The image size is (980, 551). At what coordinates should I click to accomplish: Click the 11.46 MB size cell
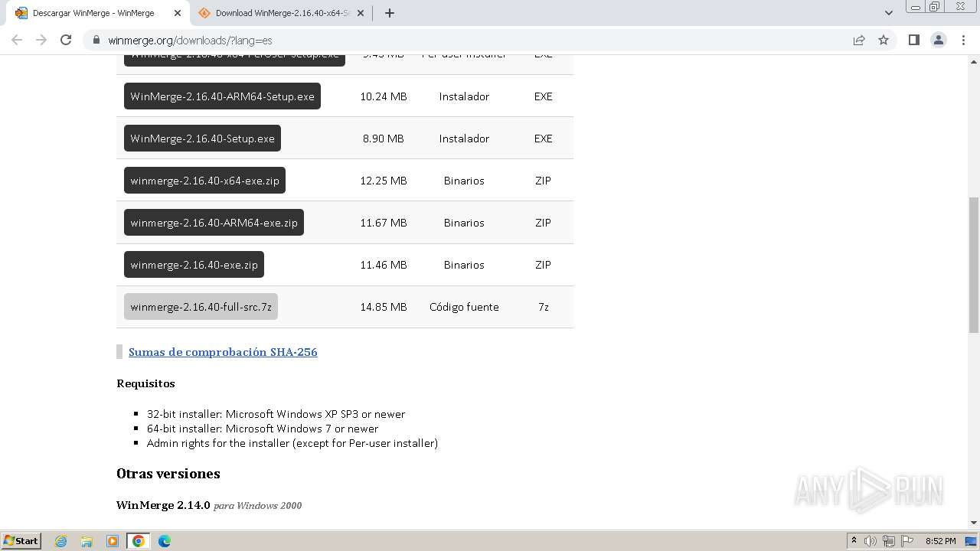384,265
